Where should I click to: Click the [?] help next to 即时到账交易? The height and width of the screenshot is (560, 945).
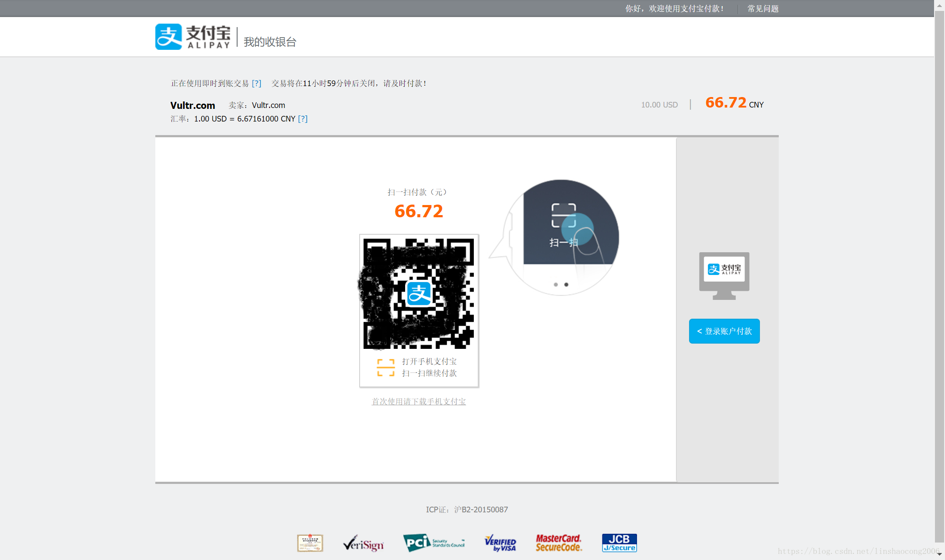256,83
